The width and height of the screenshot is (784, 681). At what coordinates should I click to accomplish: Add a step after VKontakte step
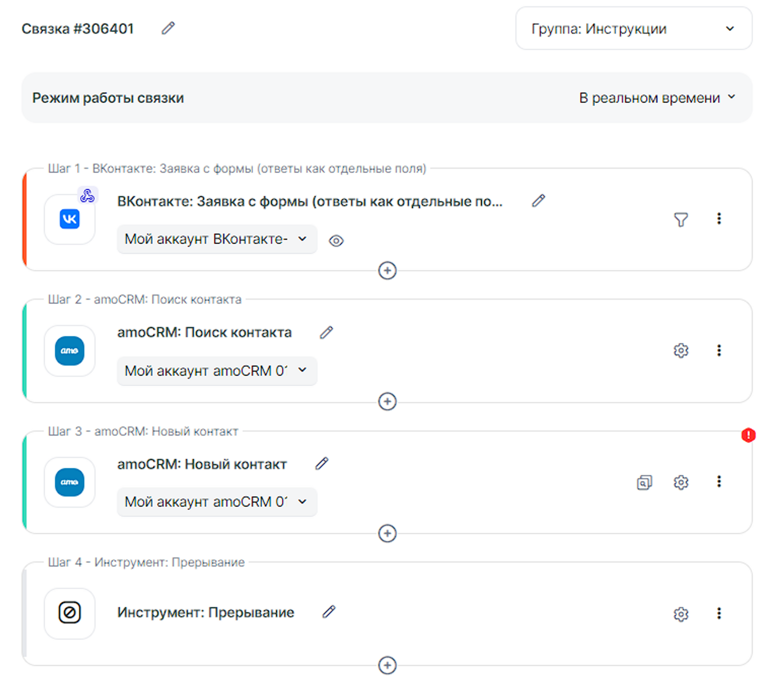(x=387, y=271)
